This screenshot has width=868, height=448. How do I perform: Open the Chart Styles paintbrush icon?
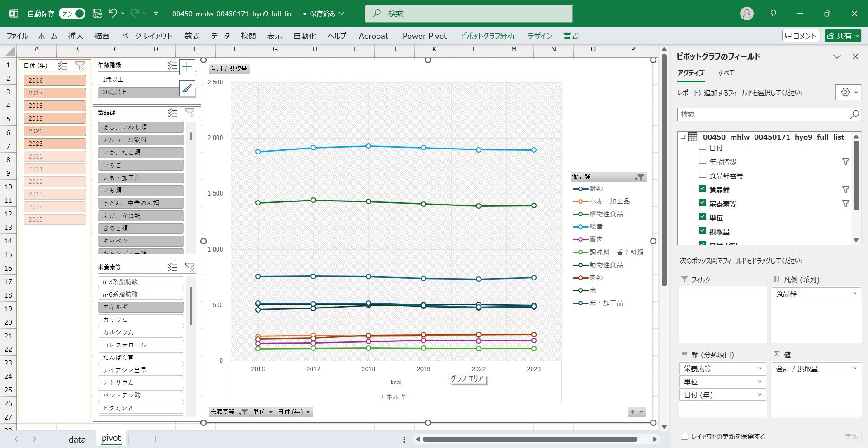point(187,88)
